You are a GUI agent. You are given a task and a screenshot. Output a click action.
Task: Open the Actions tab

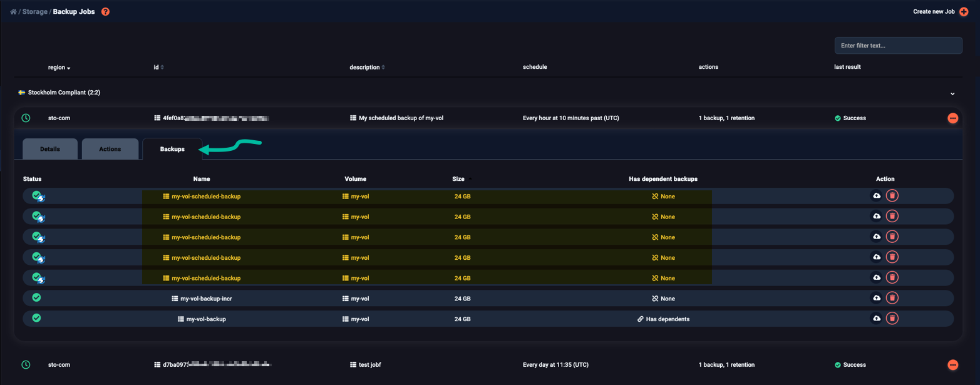(110, 149)
